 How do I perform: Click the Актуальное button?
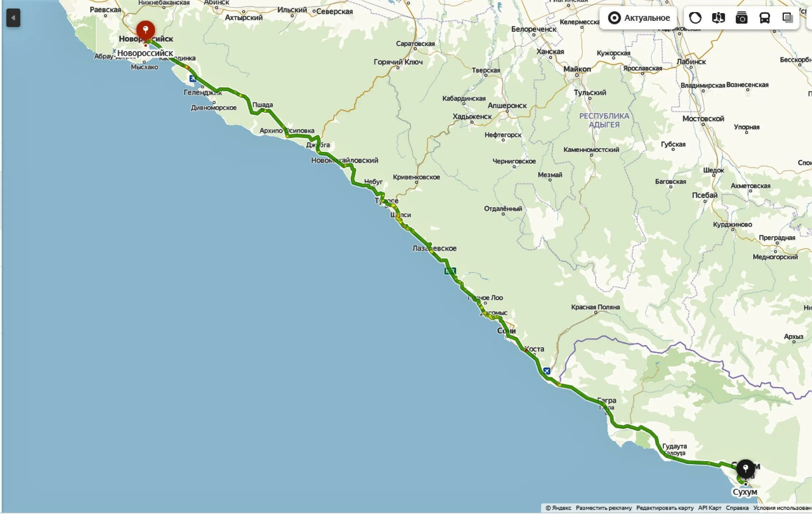[x=638, y=18]
